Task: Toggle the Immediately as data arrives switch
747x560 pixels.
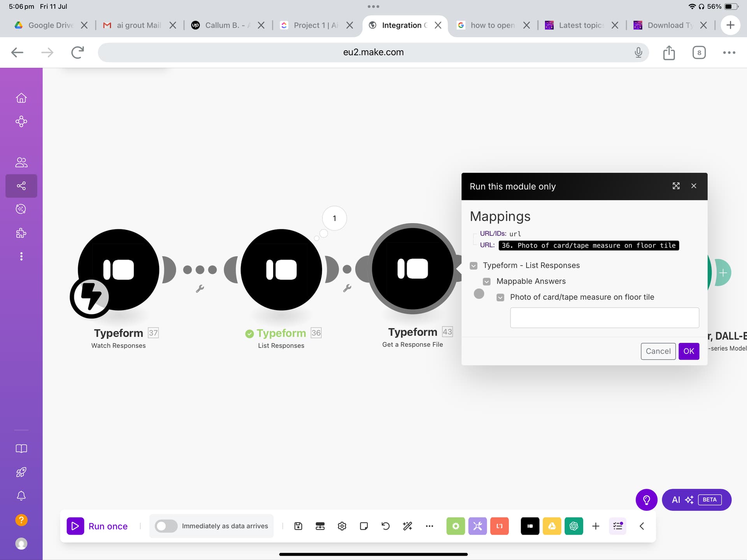Action: (x=166, y=526)
